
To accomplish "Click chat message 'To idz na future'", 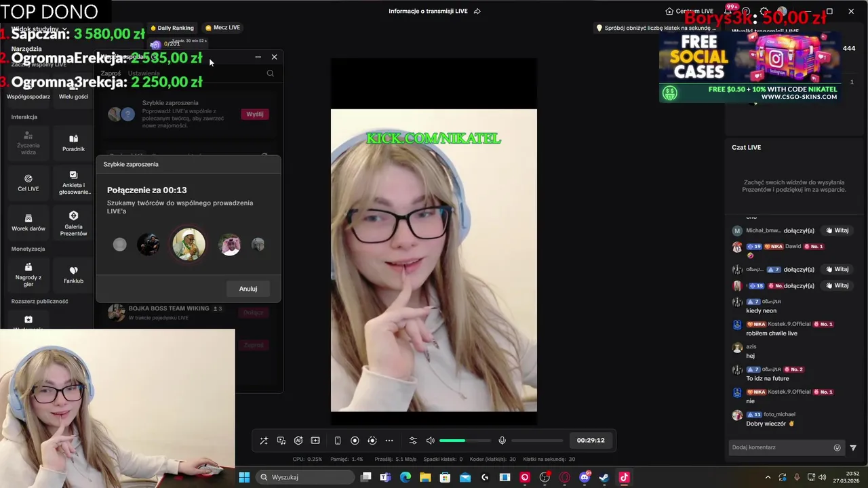I will point(768,378).
